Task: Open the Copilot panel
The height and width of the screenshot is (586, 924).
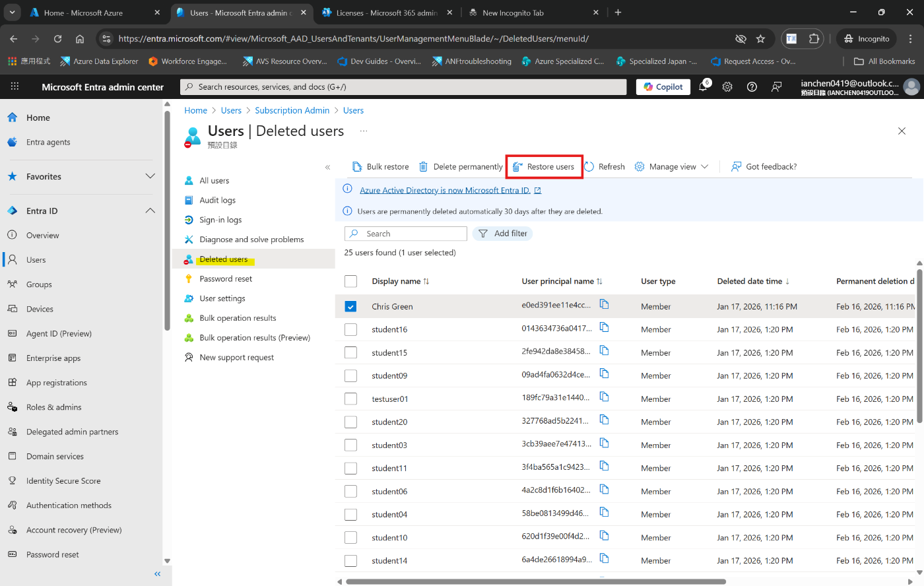Action: click(x=663, y=86)
